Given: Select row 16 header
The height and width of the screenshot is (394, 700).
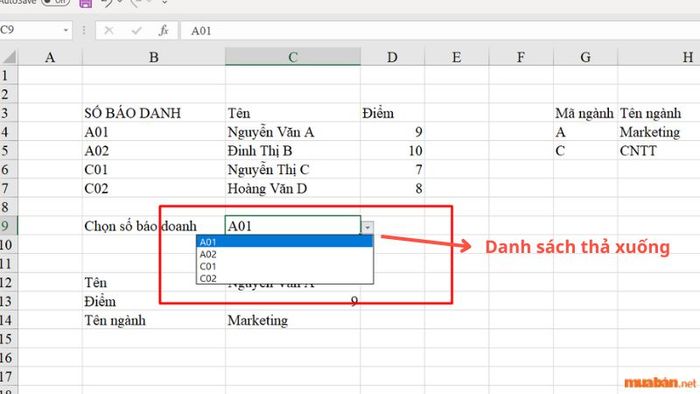Looking at the screenshot, I should (x=8, y=357).
